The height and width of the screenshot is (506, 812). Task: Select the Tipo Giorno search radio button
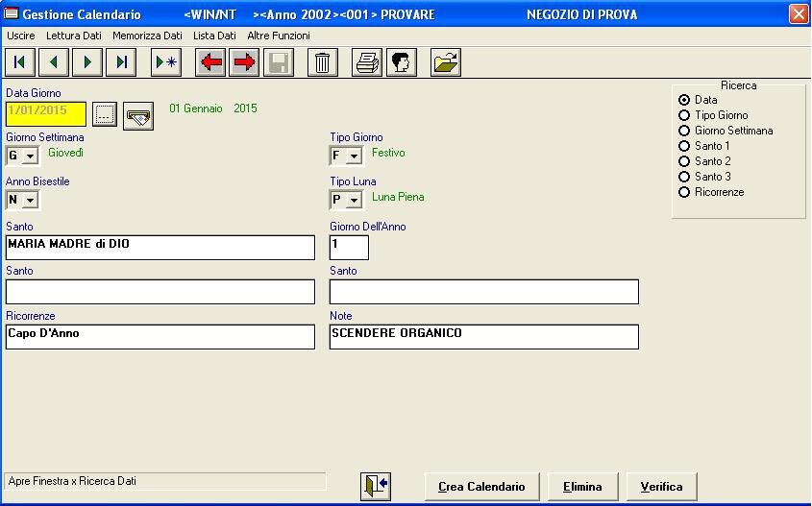(684, 115)
